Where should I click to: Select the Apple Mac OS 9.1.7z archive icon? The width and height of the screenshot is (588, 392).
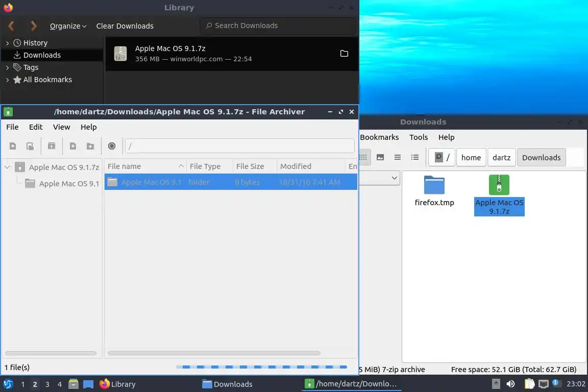(x=499, y=185)
